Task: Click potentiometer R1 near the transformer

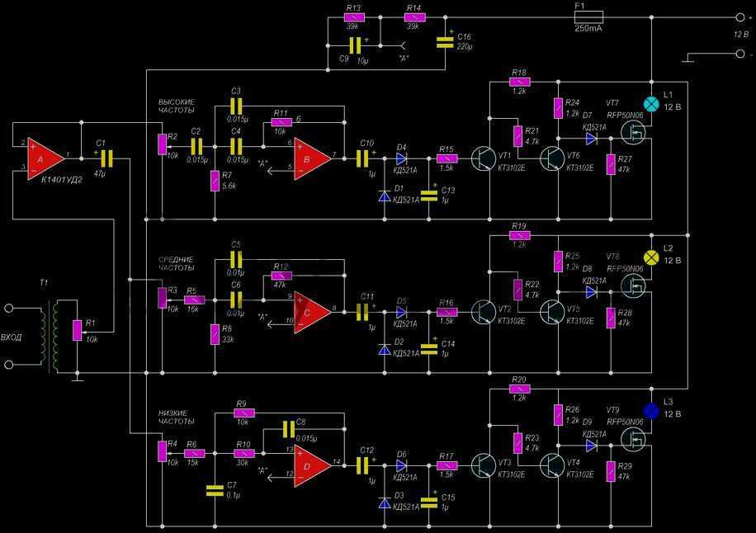Action: point(77,329)
